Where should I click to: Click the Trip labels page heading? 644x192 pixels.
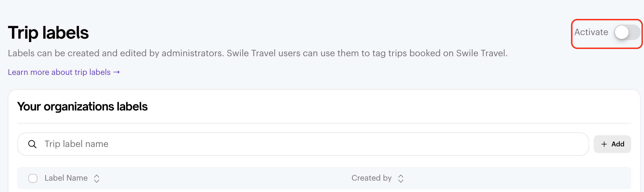[x=48, y=33]
